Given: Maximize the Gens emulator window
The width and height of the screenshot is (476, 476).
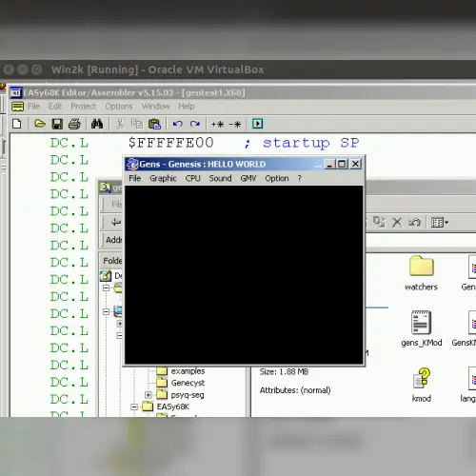Looking at the screenshot, I should (x=342, y=164).
